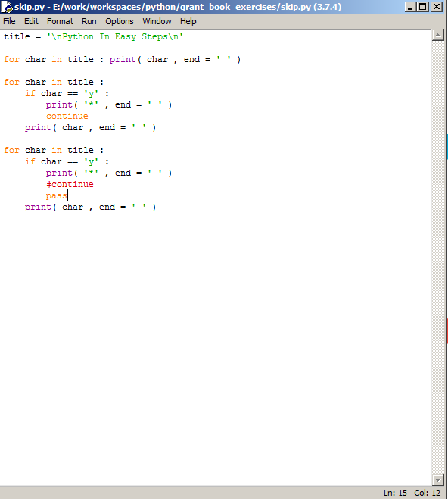Open the File menu
448x499 pixels.
[9, 21]
